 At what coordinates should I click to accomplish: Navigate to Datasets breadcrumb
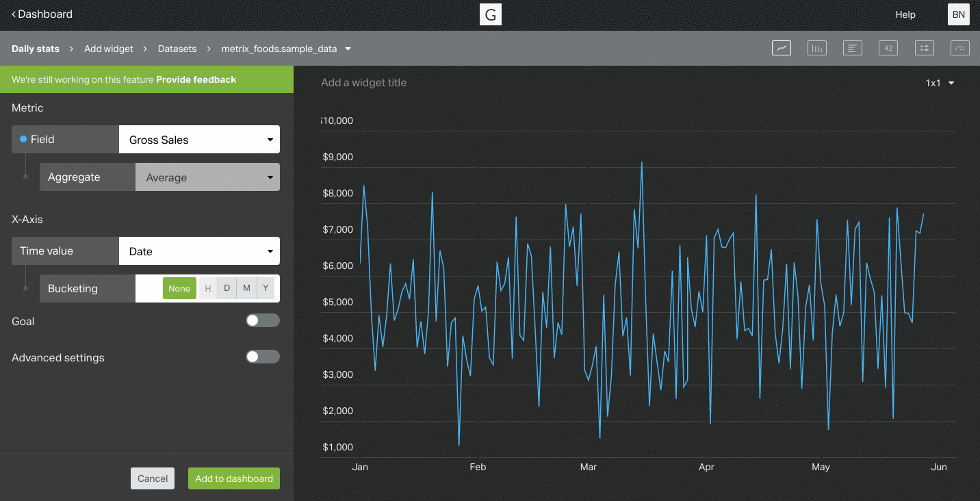177,49
